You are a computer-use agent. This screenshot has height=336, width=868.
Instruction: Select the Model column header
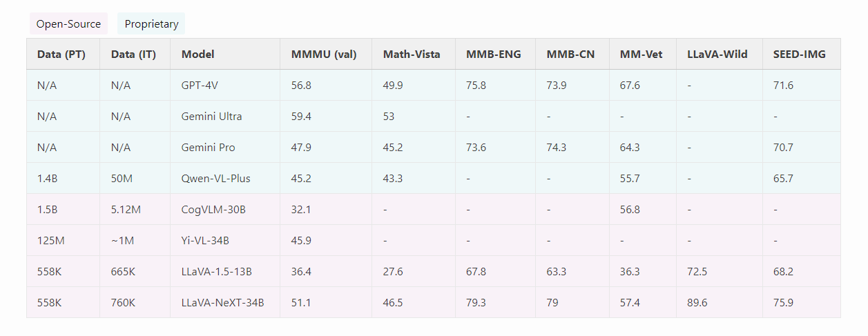(x=197, y=55)
